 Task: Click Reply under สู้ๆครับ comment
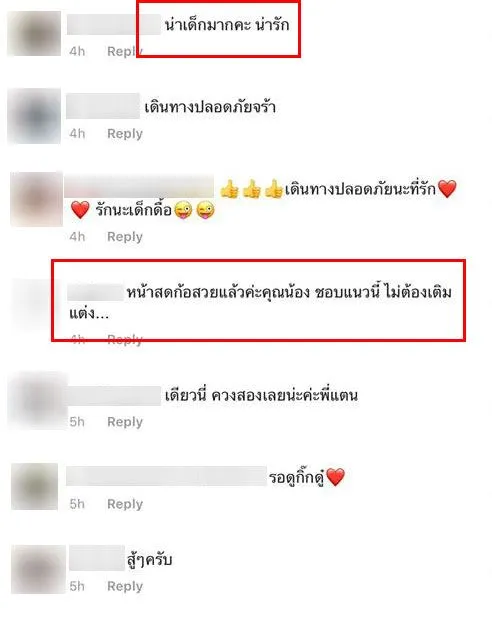[x=125, y=586]
